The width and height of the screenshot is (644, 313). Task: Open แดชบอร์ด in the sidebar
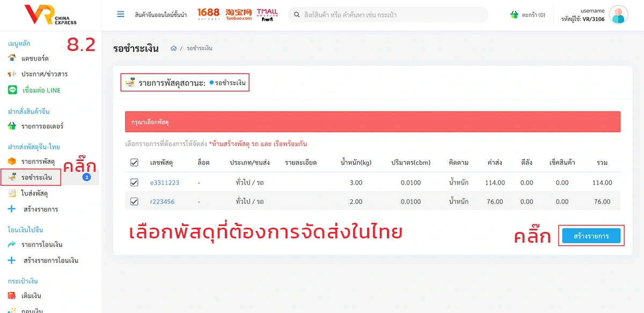click(35, 58)
